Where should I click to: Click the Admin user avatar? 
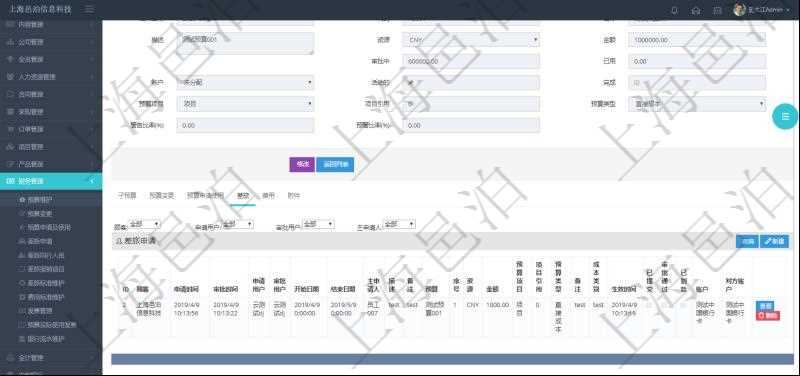[739, 10]
